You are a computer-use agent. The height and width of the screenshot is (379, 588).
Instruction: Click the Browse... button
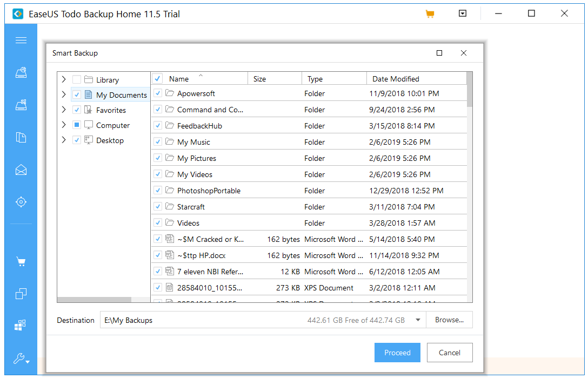click(x=449, y=320)
